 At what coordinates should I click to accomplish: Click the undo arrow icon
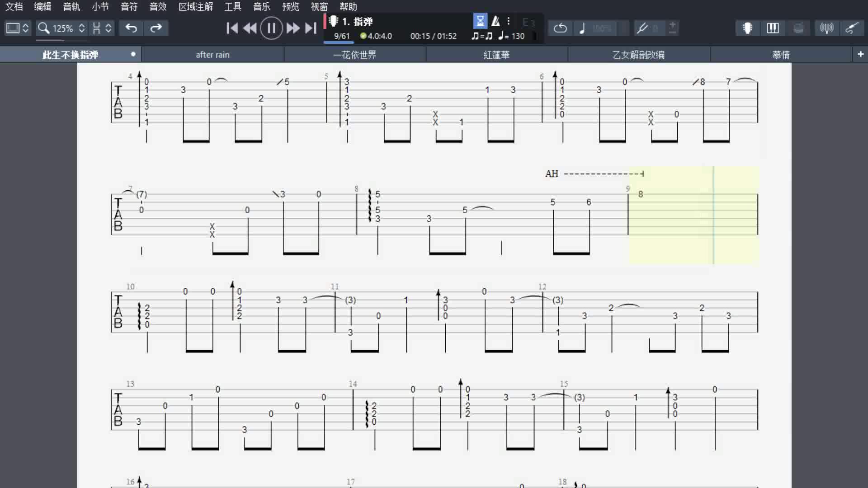pyautogui.click(x=131, y=28)
